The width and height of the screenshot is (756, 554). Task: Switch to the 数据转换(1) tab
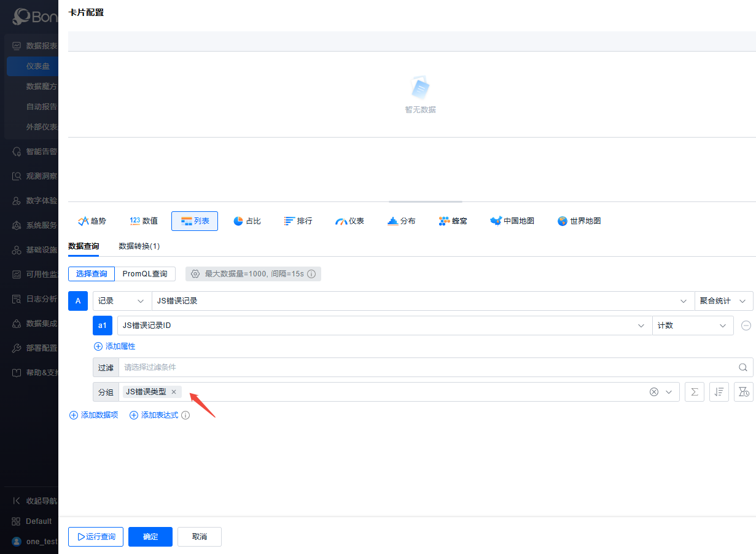click(139, 246)
